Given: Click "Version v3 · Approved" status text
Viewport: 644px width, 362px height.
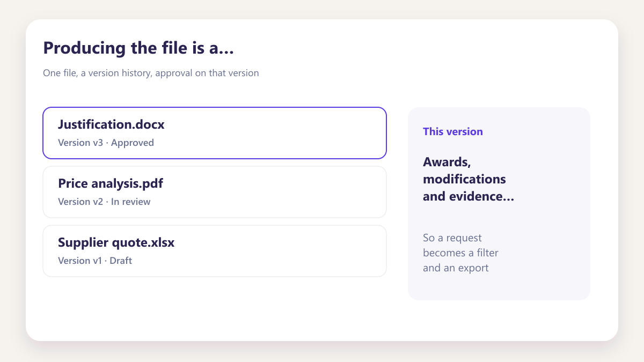Looking at the screenshot, I should click(x=106, y=143).
